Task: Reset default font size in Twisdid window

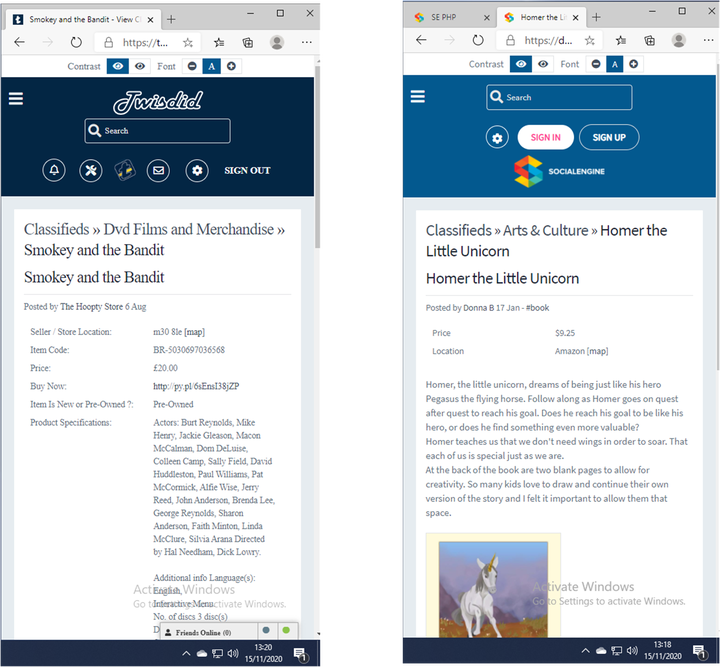Action: click(x=211, y=66)
